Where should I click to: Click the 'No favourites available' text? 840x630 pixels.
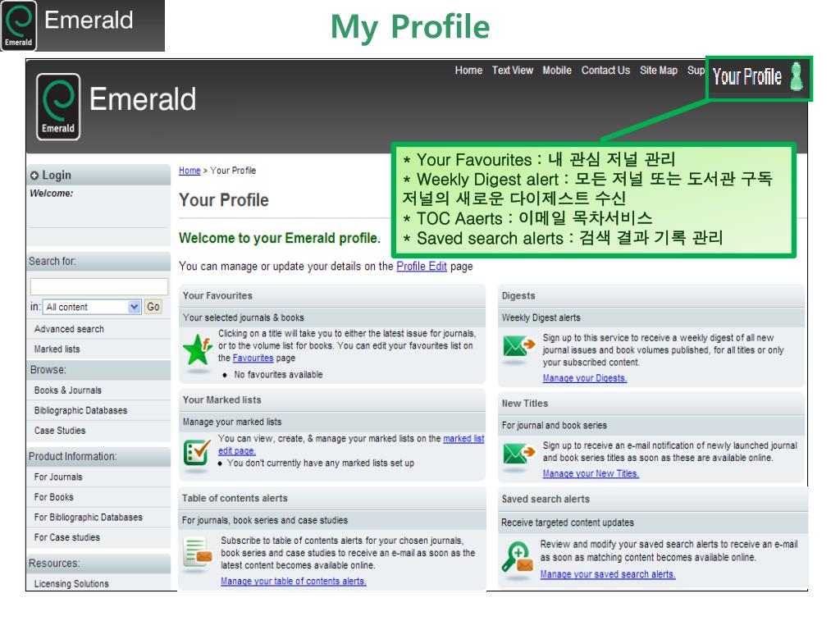pyautogui.click(x=278, y=374)
